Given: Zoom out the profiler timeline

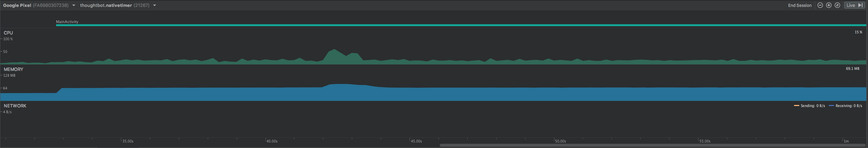Looking at the screenshot, I should [820, 5].
